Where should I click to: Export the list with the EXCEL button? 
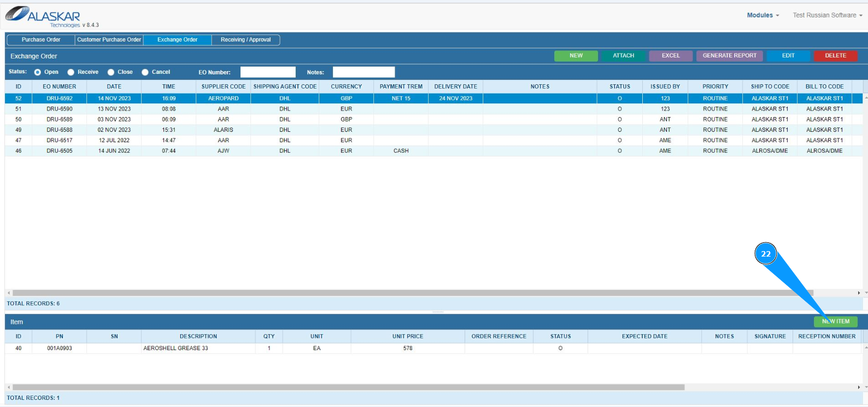click(x=671, y=56)
